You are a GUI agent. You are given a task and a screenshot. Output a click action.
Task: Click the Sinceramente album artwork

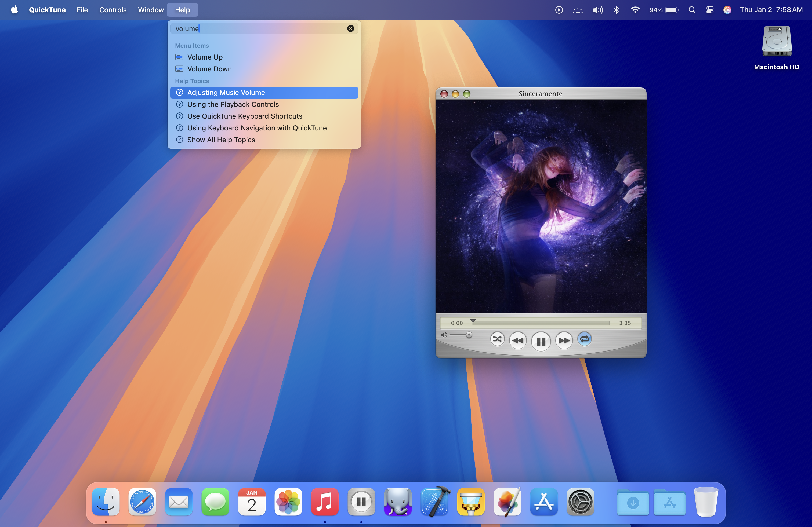coord(541,207)
